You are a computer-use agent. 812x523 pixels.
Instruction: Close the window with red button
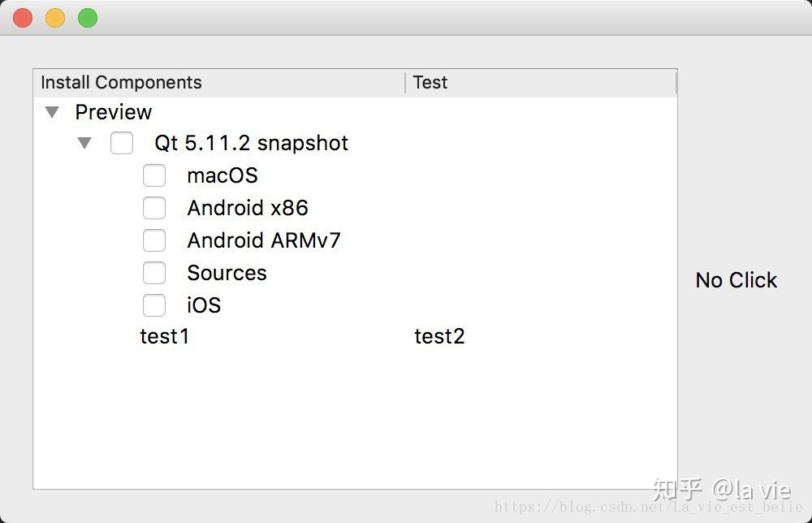23,18
